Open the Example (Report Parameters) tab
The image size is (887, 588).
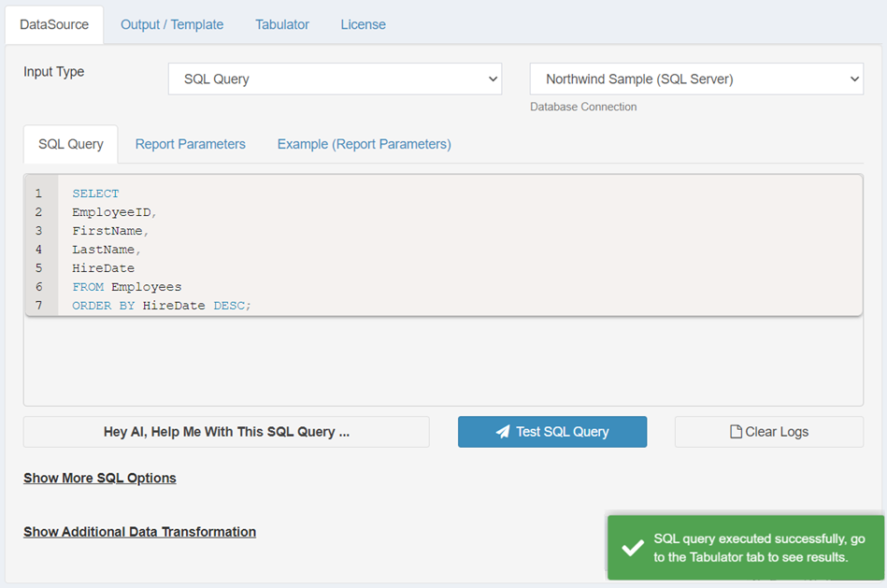[364, 144]
